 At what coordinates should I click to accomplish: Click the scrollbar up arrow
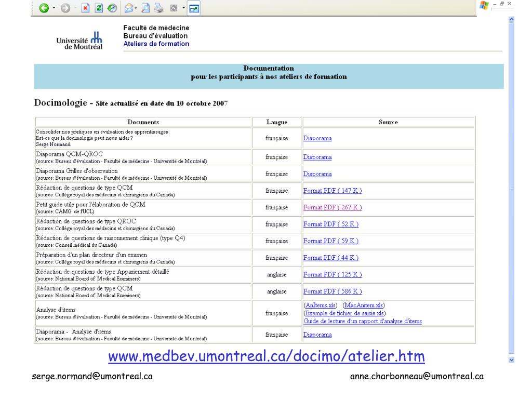tap(512, 20)
